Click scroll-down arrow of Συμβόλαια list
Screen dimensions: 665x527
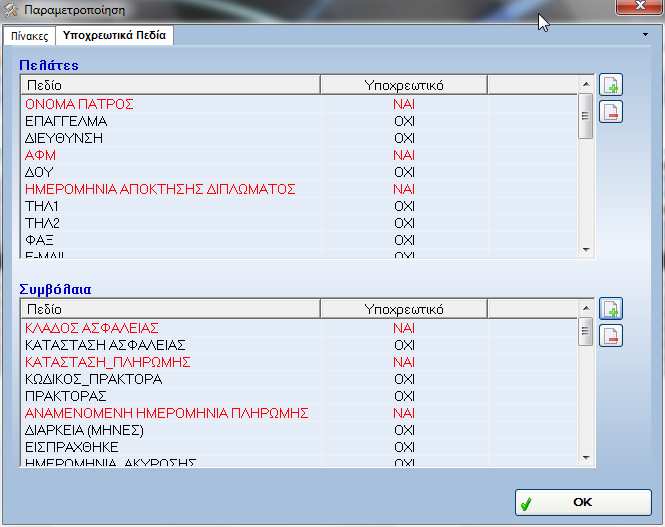tap(586, 457)
